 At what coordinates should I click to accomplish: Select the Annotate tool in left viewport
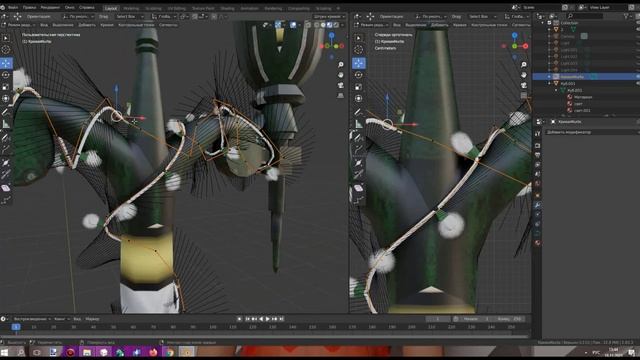6,112
